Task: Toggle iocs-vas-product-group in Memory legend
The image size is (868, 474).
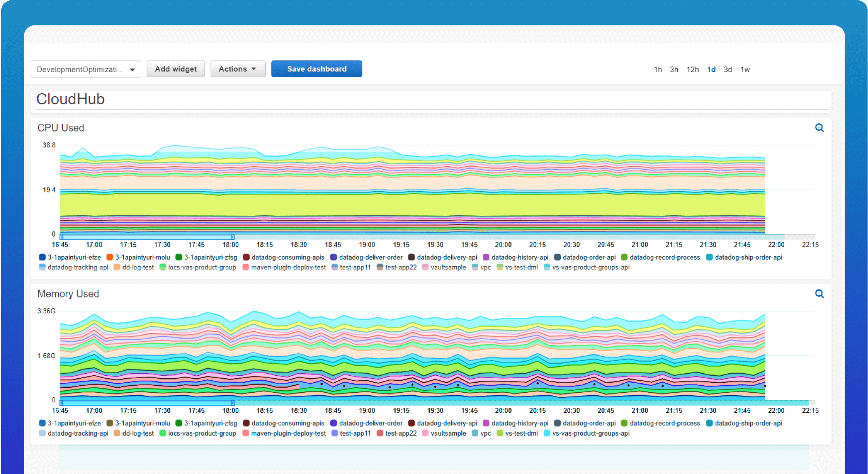Action: pos(198,433)
